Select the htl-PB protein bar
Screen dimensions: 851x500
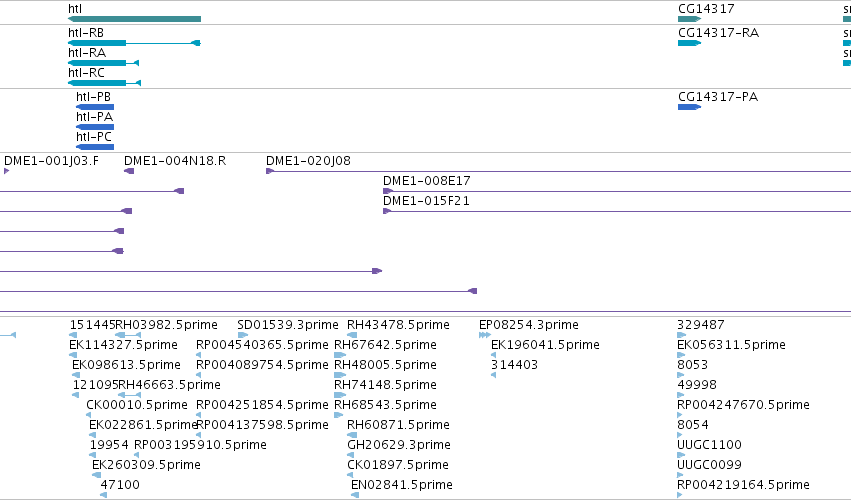pos(95,107)
